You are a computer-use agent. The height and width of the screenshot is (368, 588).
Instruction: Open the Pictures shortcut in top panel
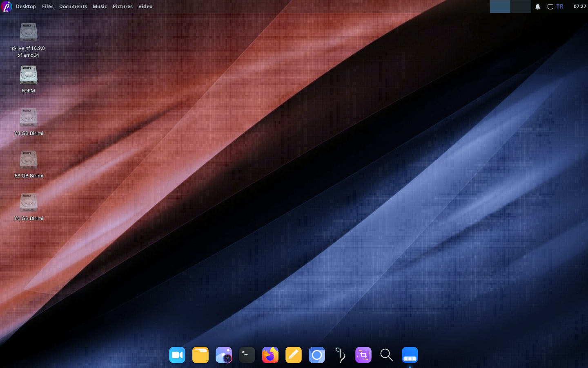click(x=122, y=7)
